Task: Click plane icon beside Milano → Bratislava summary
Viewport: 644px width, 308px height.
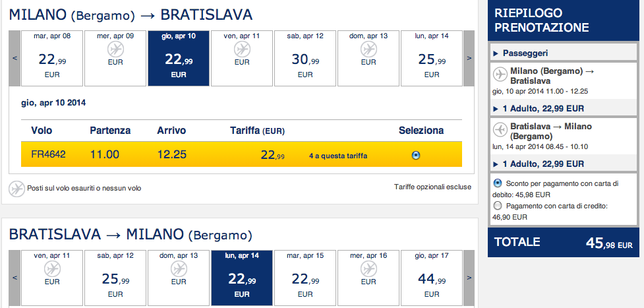Action: (500, 75)
